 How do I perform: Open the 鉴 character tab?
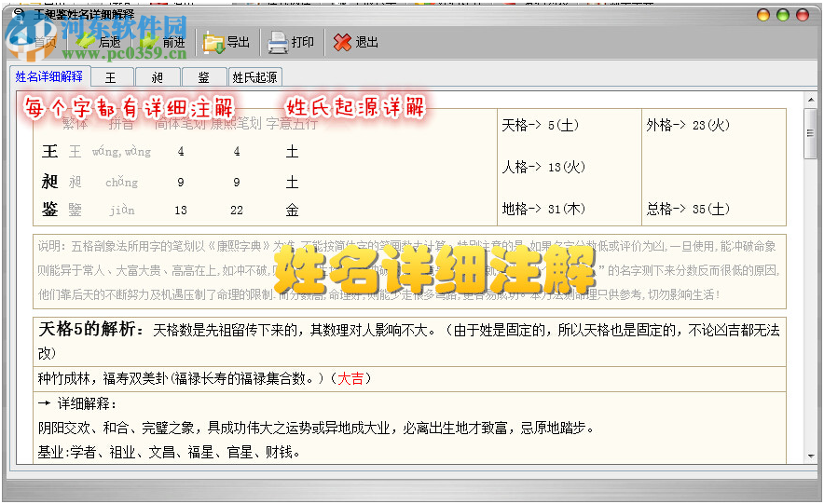204,77
